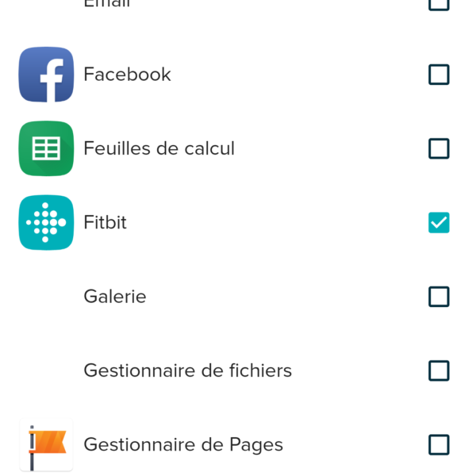Click the orange flag Gestionnaire de Pages icon
This screenshot has width=476, height=476.
46,444
